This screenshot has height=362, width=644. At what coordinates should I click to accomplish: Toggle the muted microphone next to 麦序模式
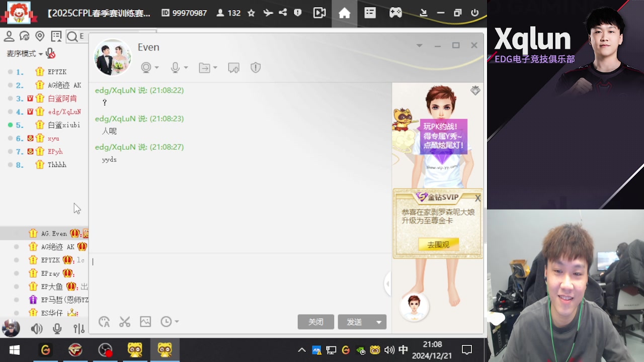tap(50, 53)
